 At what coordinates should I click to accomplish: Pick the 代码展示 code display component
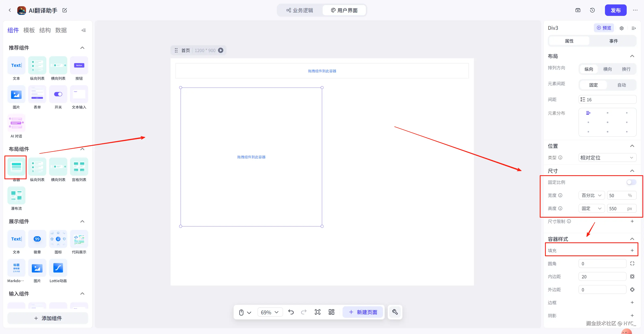(x=79, y=242)
